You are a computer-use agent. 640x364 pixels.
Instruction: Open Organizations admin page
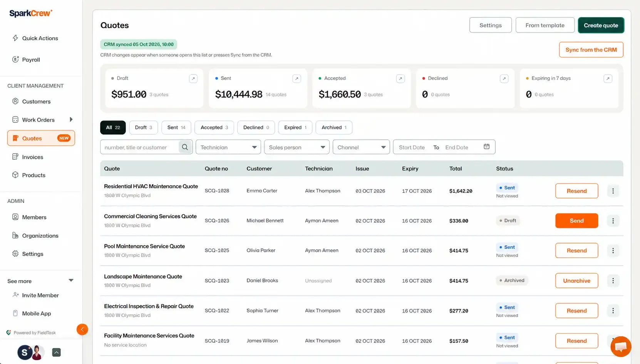35,235
